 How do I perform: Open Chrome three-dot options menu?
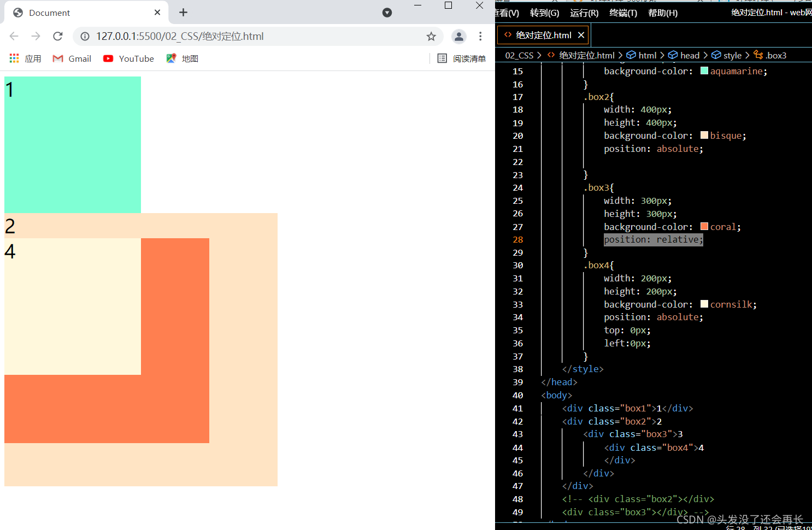tap(480, 36)
